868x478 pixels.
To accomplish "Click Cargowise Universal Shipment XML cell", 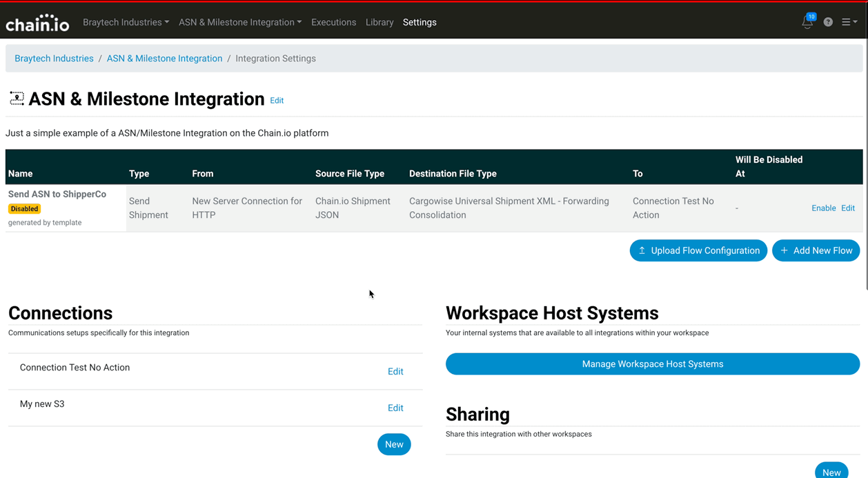I will 509,208.
